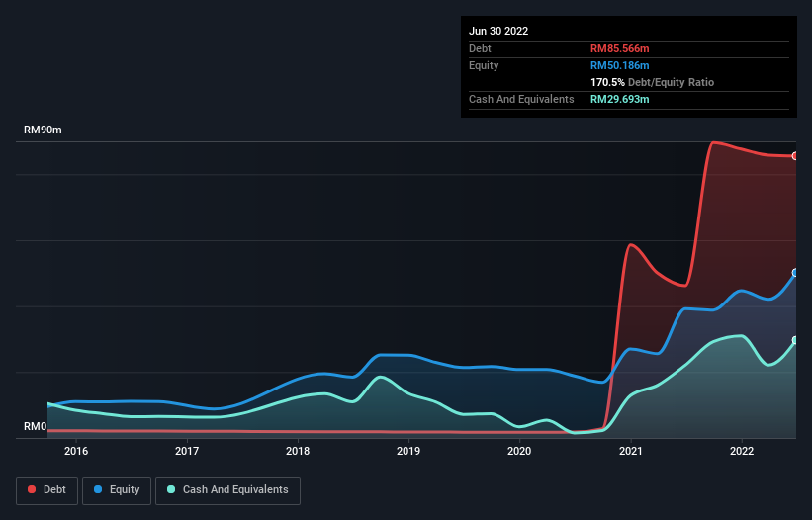
Task: Click the Equity row label in tooltip
Action: click(x=484, y=65)
